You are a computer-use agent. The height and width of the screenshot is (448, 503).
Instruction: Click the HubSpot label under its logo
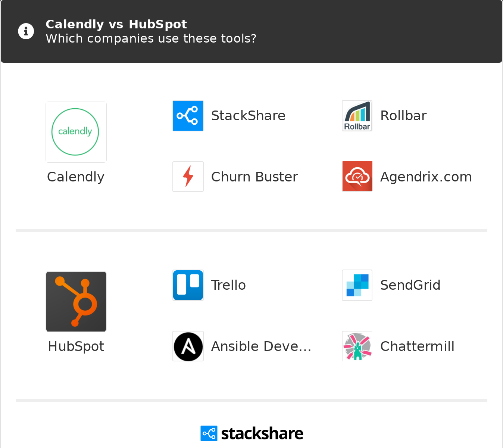click(76, 346)
